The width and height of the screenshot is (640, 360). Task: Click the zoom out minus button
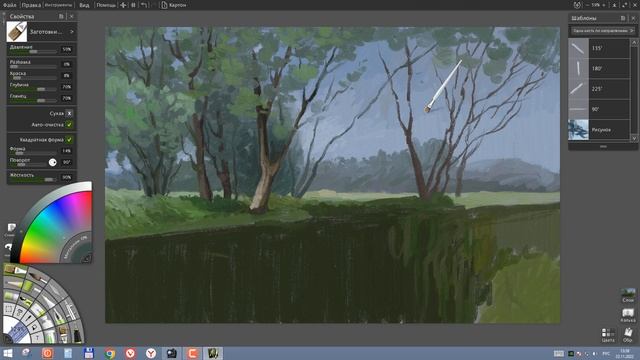coord(588,5)
